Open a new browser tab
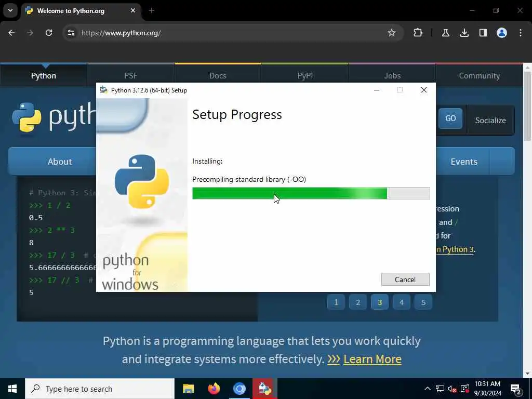Screen dimensions: 532x399 click(x=152, y=10)
